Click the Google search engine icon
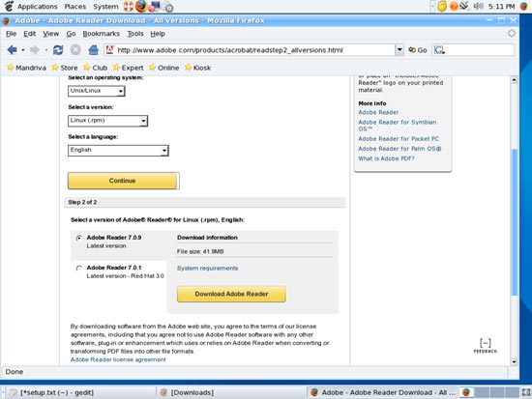The height and width of the screenshot is (399, 532). click(439, 50)
